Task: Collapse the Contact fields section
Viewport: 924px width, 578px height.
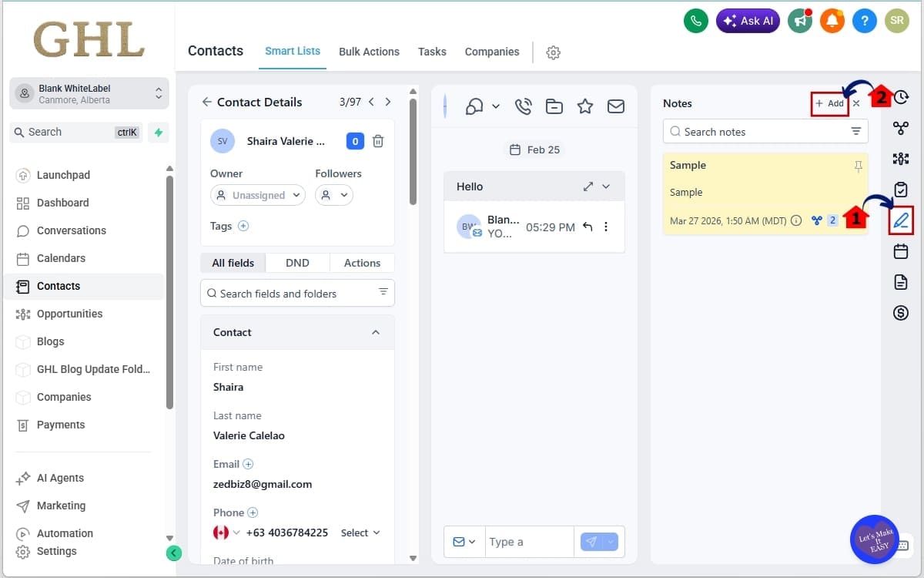Action: click(376, 332)
